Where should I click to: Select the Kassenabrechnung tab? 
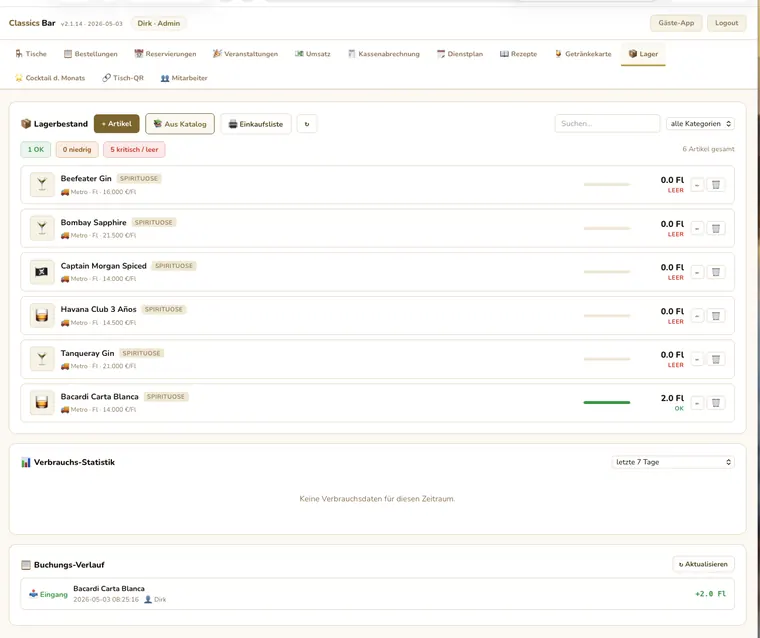point(384,54)
